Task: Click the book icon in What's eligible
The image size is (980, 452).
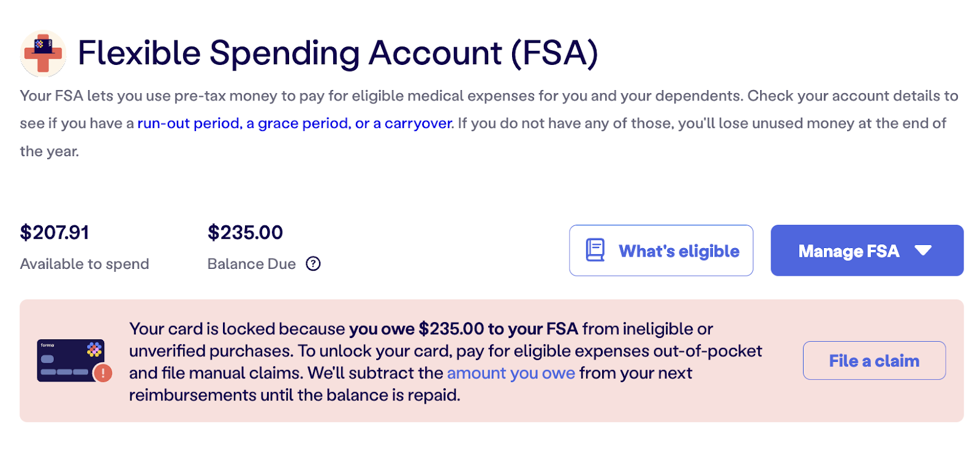Action: point(595,250)
